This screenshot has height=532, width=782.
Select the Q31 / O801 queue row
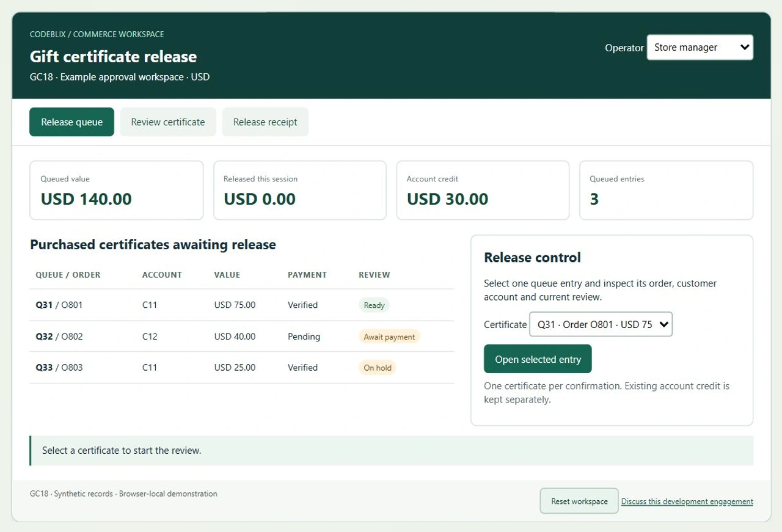pyautogui.click(x=242, y=305)
